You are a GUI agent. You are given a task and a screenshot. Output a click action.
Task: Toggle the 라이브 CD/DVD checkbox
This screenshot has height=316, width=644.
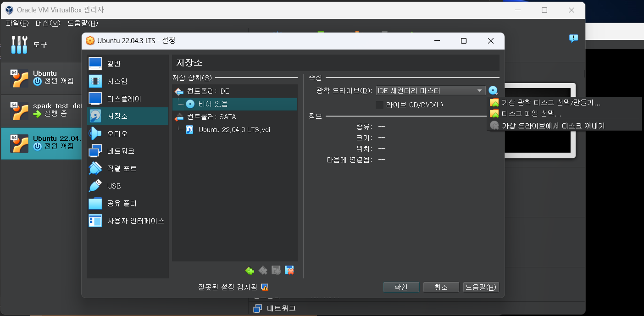pyautogui.click(x=379, y=105)
